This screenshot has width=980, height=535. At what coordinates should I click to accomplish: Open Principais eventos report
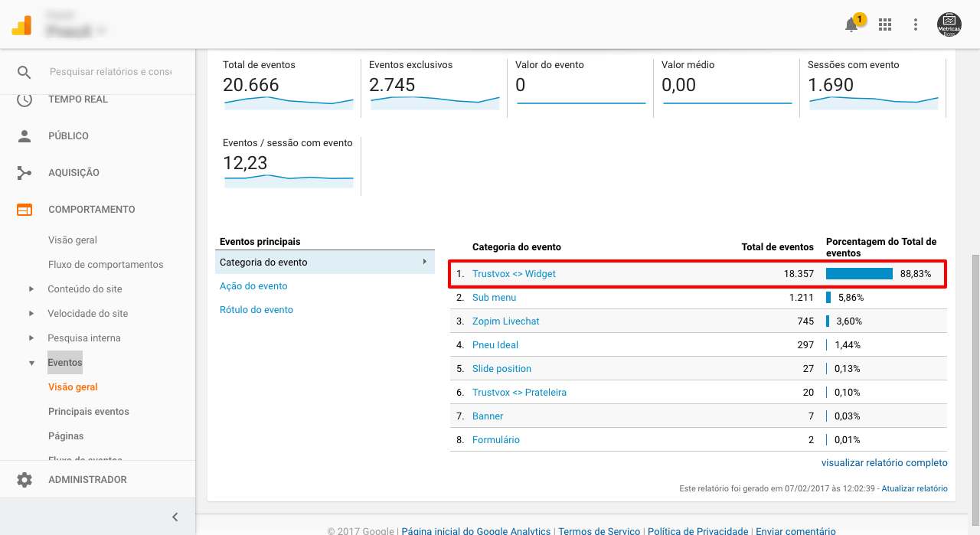pos(89,412)
